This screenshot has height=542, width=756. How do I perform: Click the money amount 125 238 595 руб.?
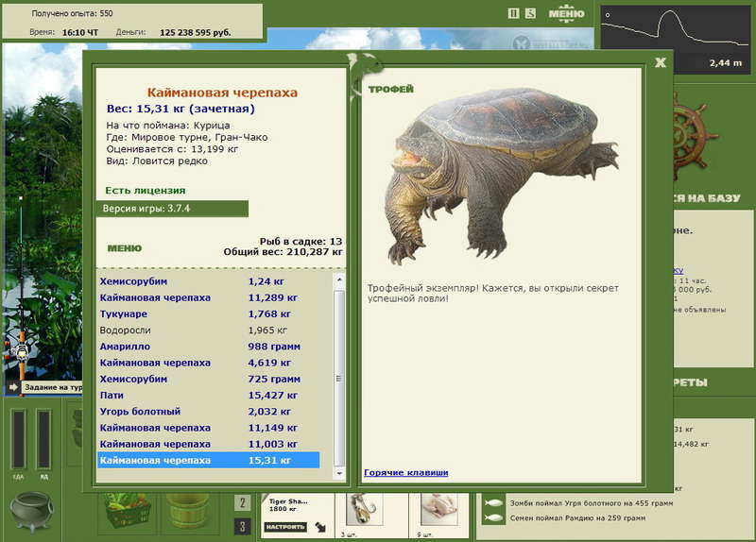pos(196,33)
